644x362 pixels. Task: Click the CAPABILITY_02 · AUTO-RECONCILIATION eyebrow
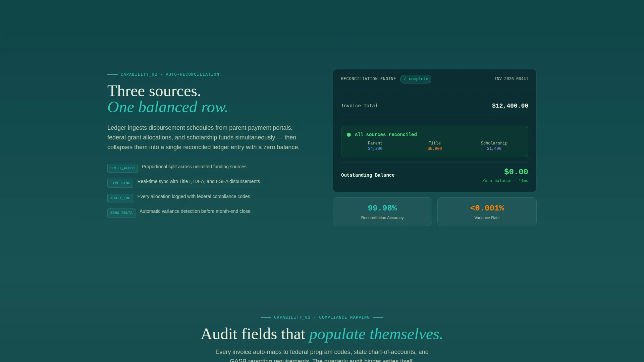[170, 74]
